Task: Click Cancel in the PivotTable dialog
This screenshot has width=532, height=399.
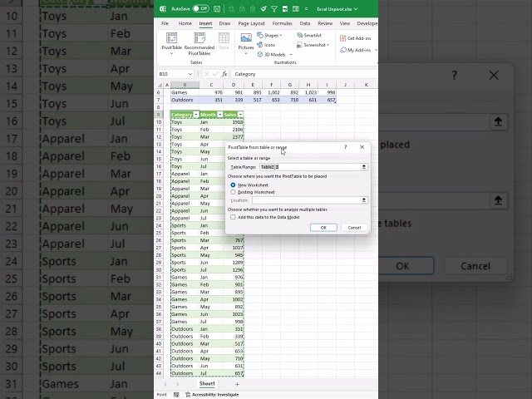Action: [354, 228]
